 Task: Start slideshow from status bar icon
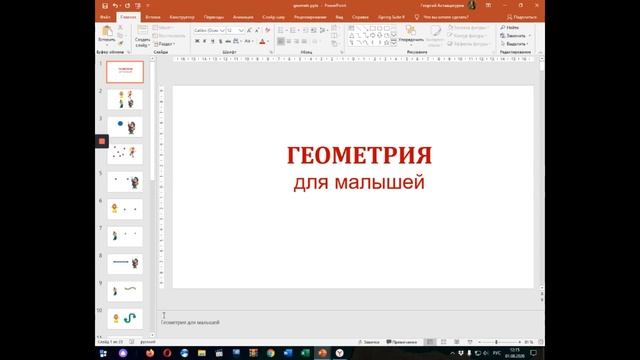[470, 342]
